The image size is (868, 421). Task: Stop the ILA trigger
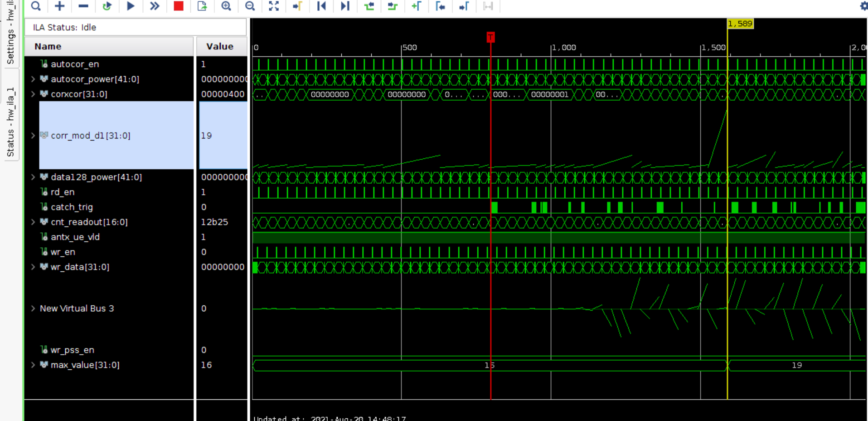(179, 6)
